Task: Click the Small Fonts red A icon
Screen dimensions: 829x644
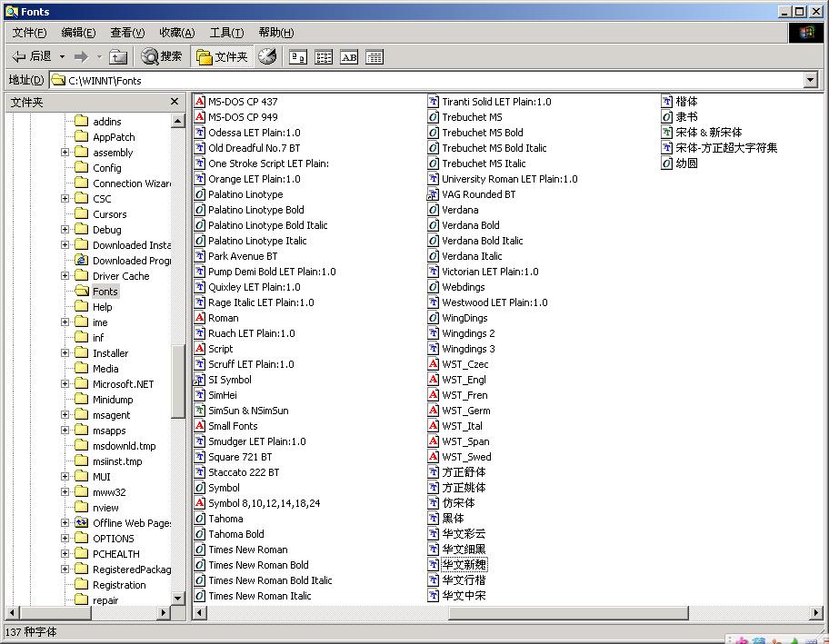Action: [x=199, y=425]
